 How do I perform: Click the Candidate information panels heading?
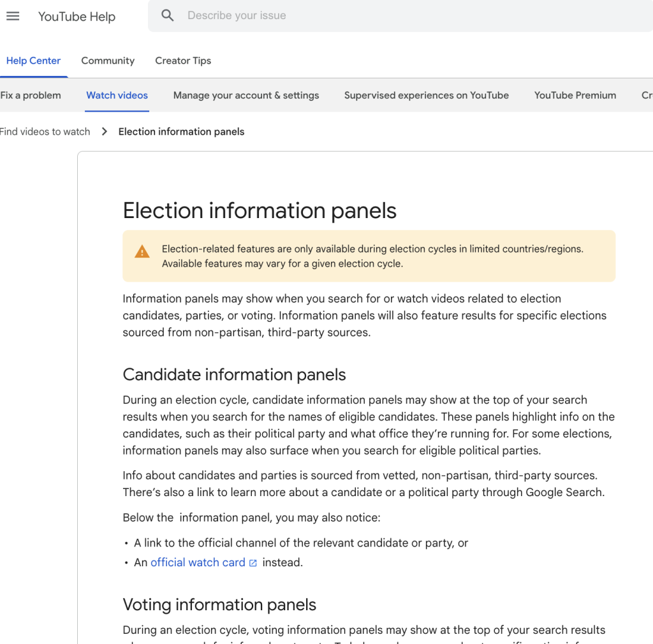pos(234,375)
